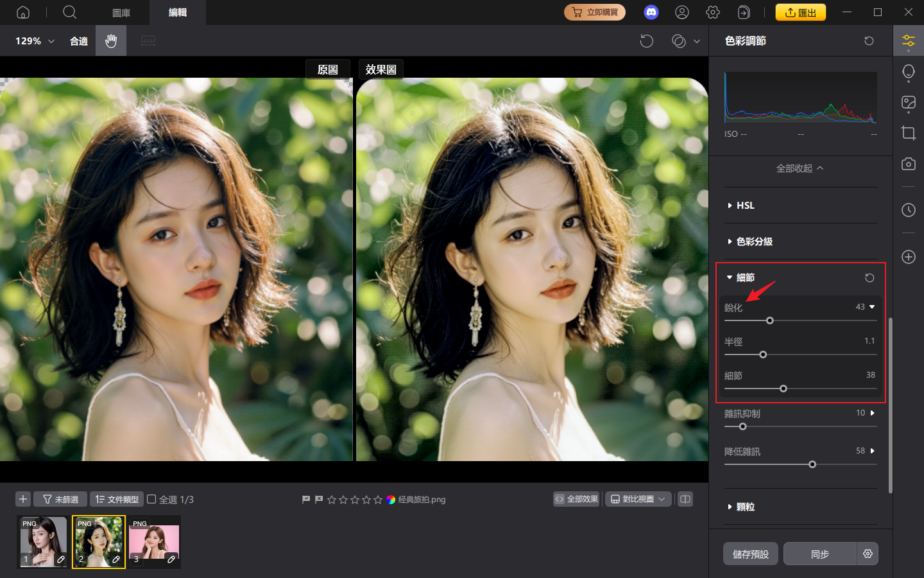Enable 全部效果 toggle

tap(576, 498)
